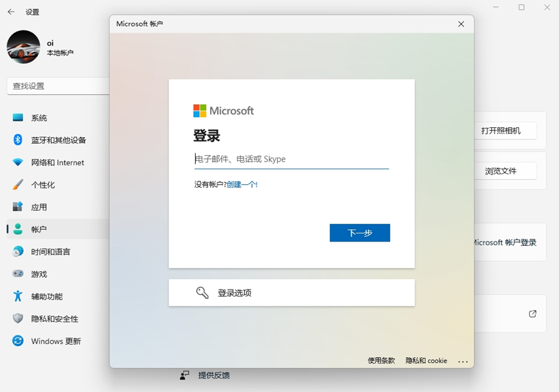This screenshot has height=392, width=559.
Task: Click the apps icon beside 应用
Action: coord(18,207)
